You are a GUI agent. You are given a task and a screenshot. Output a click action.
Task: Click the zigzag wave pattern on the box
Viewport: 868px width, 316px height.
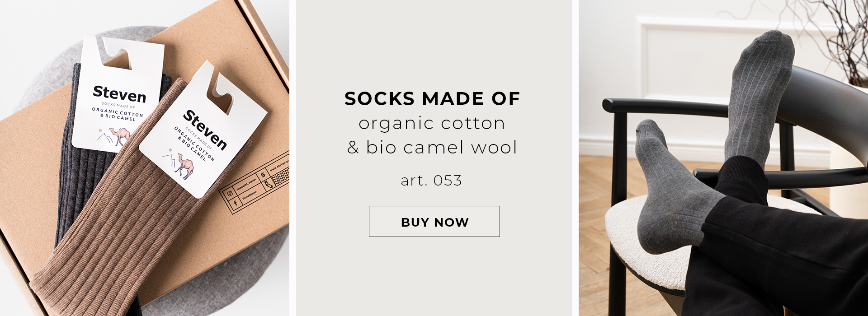(280, 176)
